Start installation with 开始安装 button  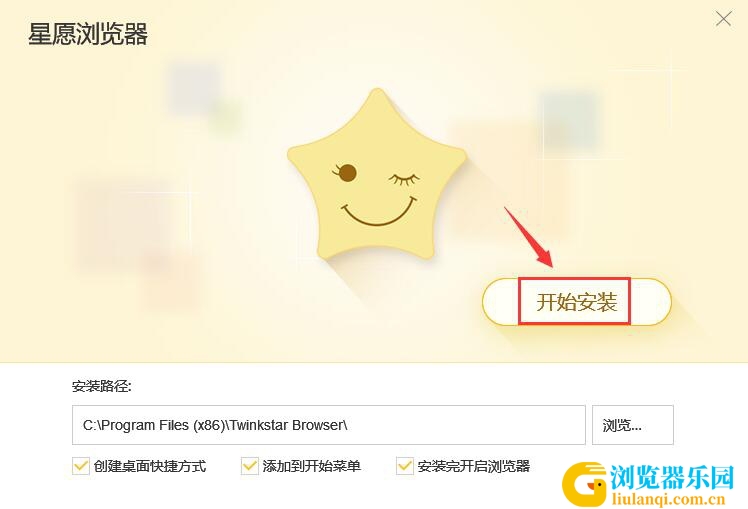pyautogui.click(x=577, y=301)
